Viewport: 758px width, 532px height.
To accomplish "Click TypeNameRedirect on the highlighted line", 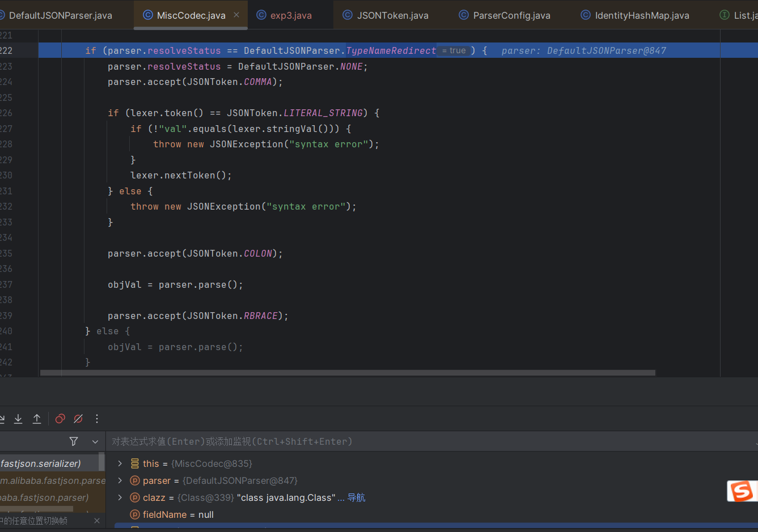I will click(x=391, y=50).
